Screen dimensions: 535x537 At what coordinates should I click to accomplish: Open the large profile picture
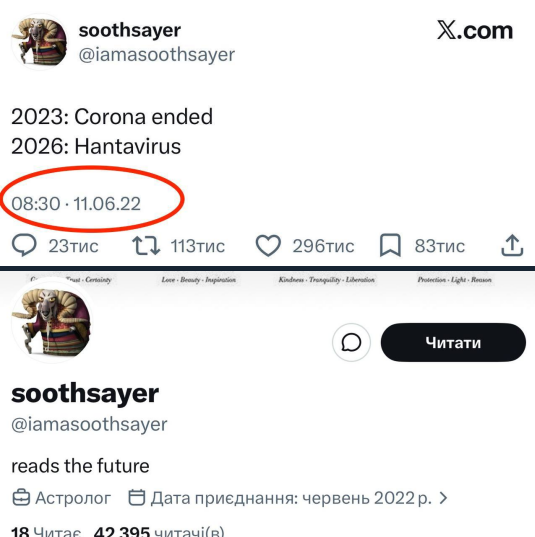pos(52,321)
